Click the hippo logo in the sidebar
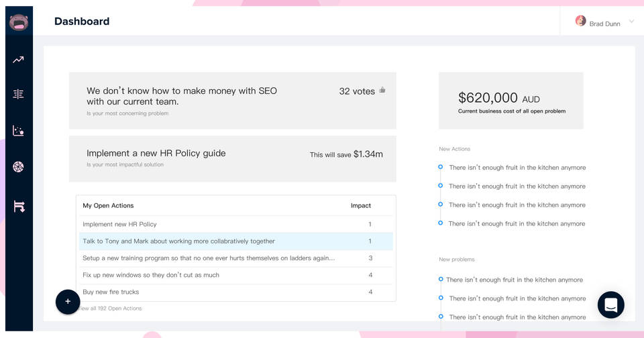 18,22
